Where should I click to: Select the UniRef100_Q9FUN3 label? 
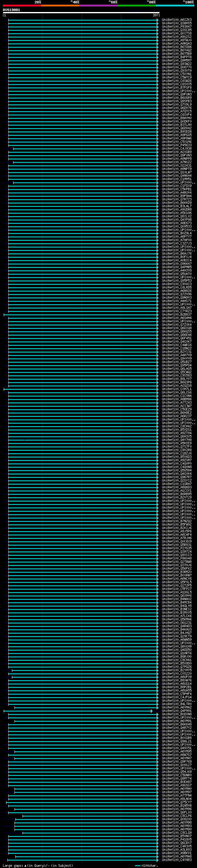coord(177,94)
